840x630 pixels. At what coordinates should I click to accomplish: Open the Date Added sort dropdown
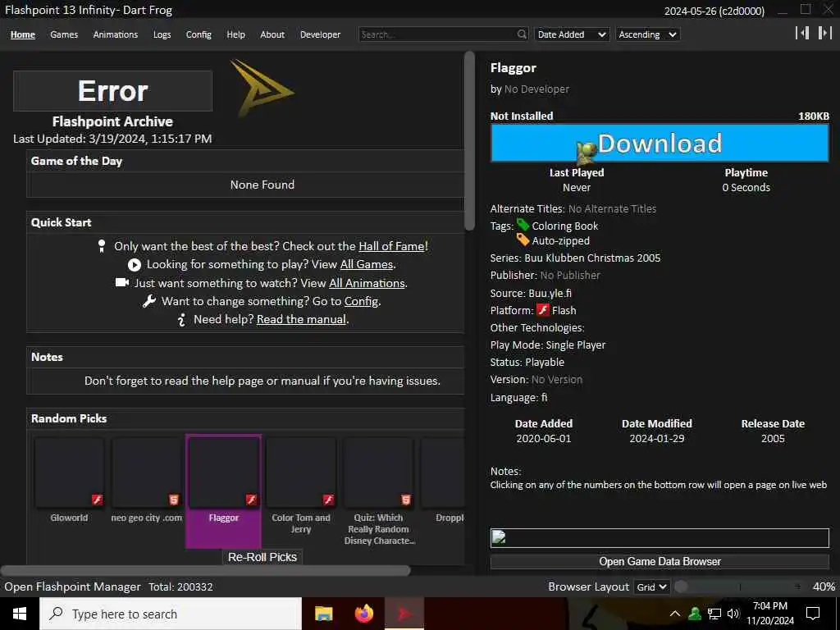tap(571, 34)
